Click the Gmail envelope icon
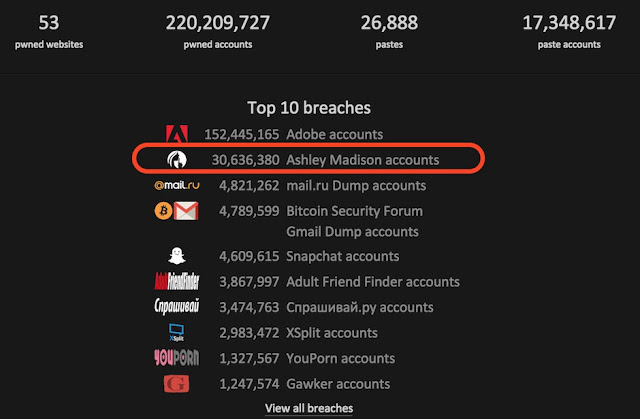 [x=186, y=211]
